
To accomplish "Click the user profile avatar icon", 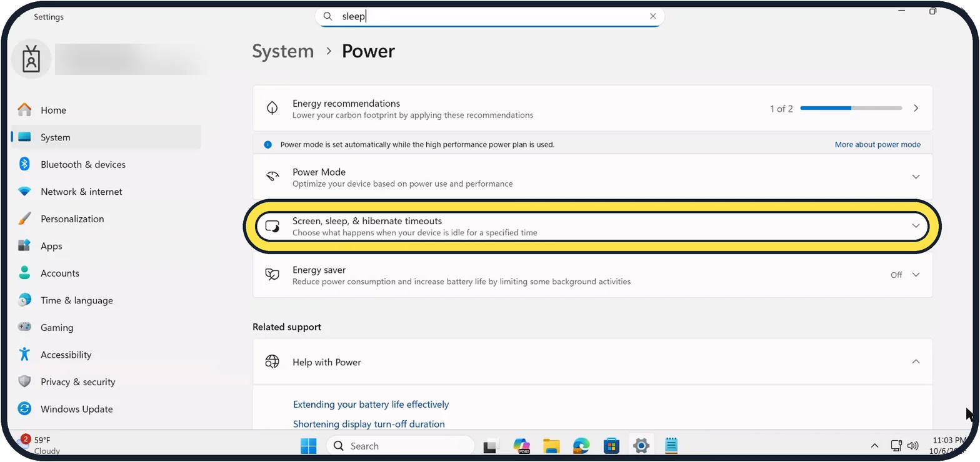I will pyautogui.click(x=31, y=59).
